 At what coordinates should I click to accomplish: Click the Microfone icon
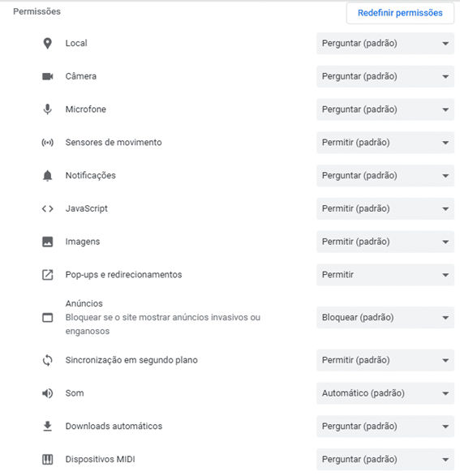[x=47, y=109]
